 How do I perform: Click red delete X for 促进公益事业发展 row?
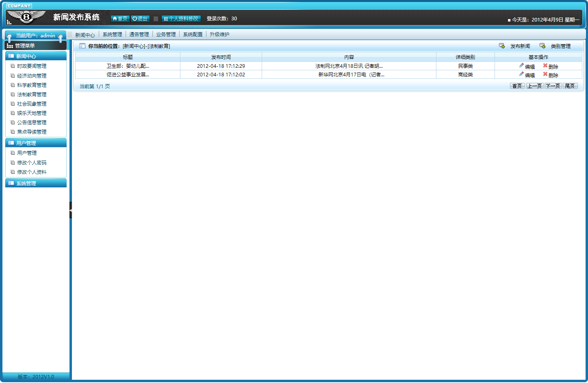point(545,74)
